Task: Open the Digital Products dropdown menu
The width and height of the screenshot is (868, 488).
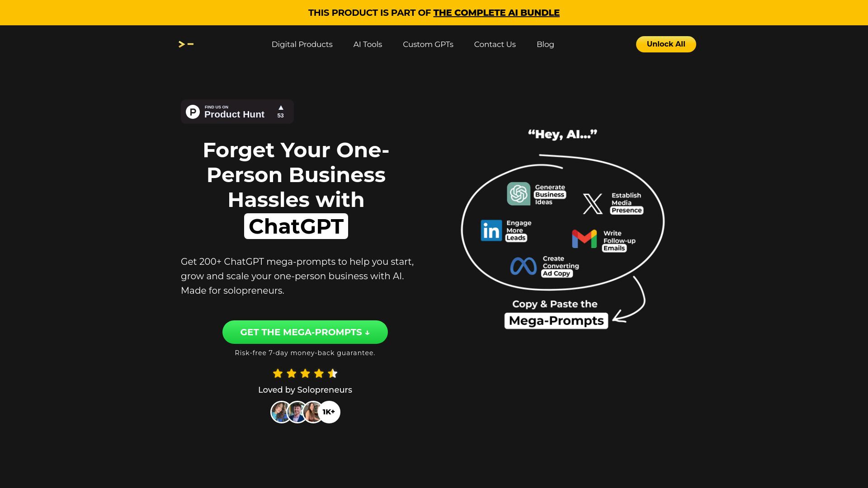Action: tap(302, 44)
